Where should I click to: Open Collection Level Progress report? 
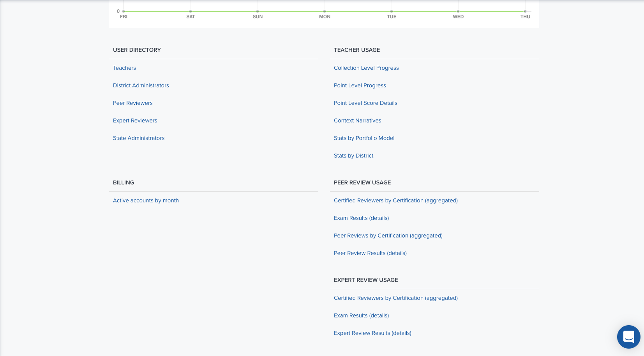point(366,68)
